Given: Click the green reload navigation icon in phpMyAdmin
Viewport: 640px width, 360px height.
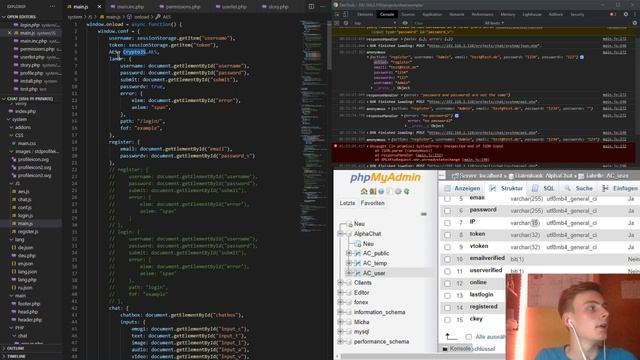Looking at the screenshot, I should click(407, 191).
